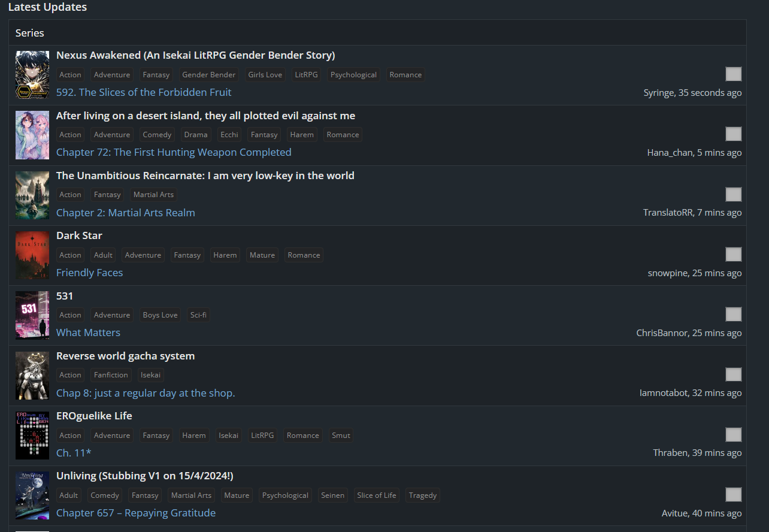Click the Gender Bender tag on Nexus Awakened
The width and height of the screenshot is (769, 532).
(209, 75)
